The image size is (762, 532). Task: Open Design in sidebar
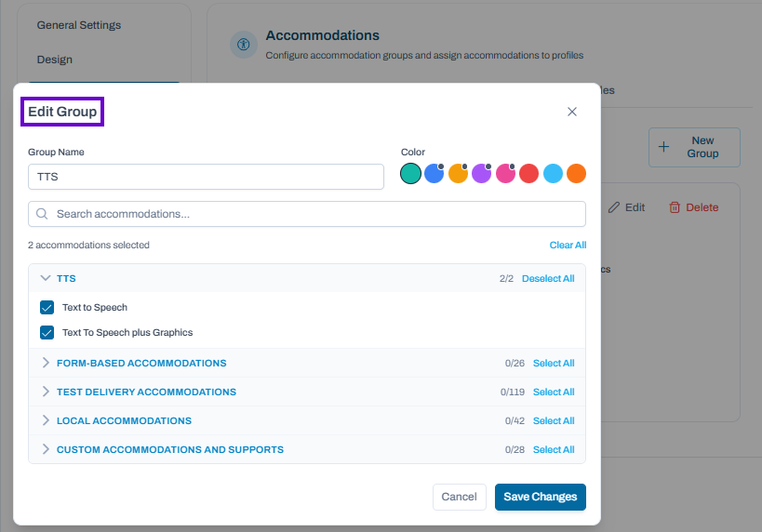click(54, 60)
